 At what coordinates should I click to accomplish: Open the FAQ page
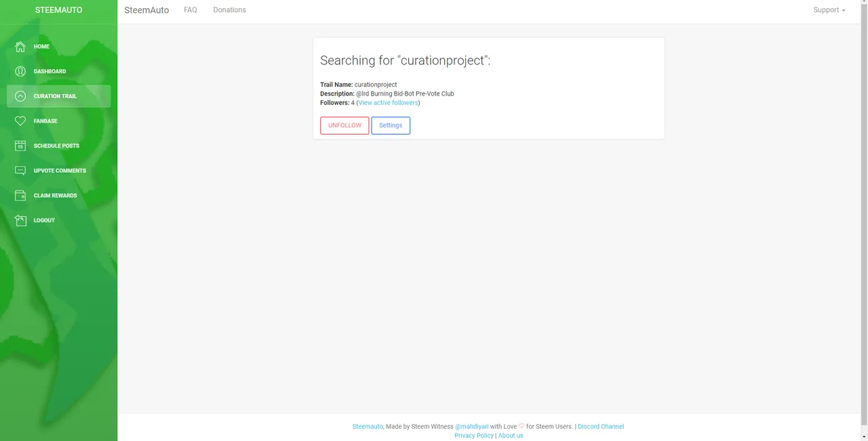pos(191,10)
